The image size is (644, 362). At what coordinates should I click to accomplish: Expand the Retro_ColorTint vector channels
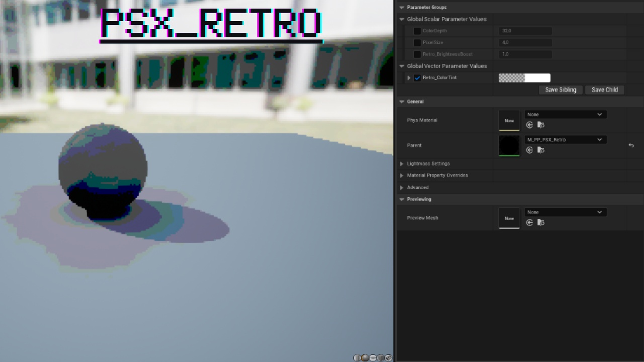tap(409, 78)
